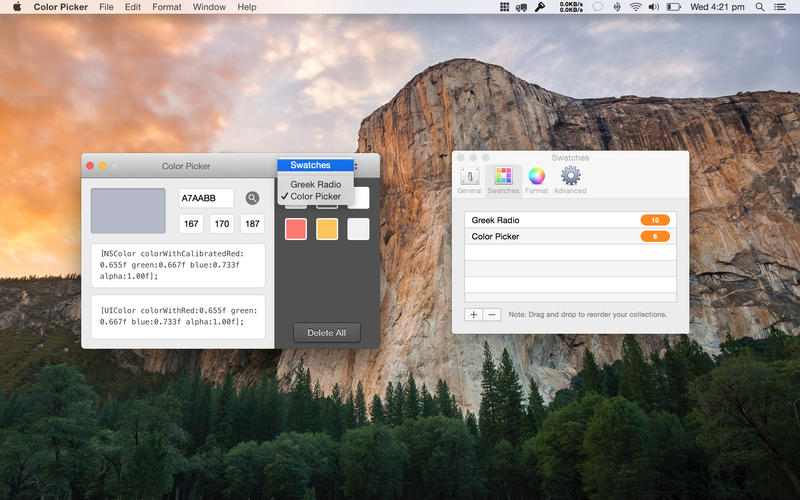Screen dimensions: 800x500
Task: Select the checked Color Picker popup entry
Action: (315, 197)
